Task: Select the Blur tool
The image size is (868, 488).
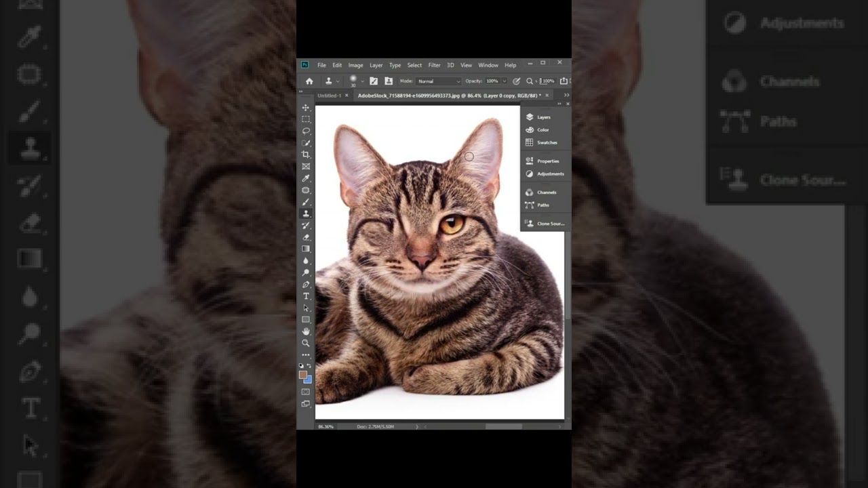Action: [x=306, y=260]
